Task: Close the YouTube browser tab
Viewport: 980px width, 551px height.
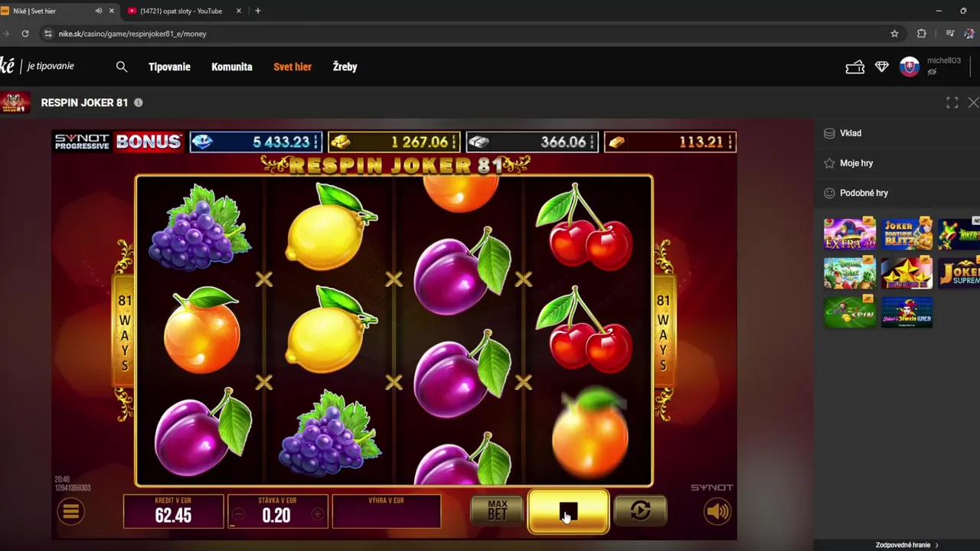Action: pyautogui.click(x=239, y=11)
